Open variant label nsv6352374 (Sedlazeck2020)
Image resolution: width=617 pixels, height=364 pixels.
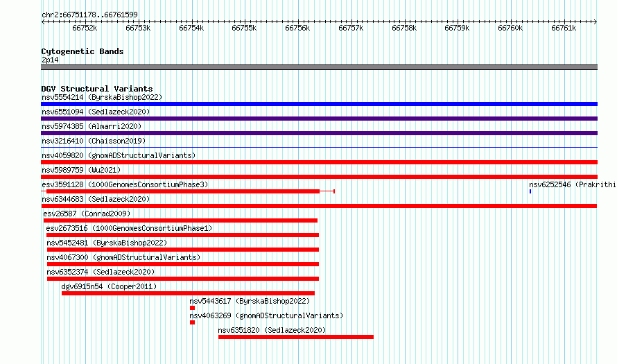[101, 272]
